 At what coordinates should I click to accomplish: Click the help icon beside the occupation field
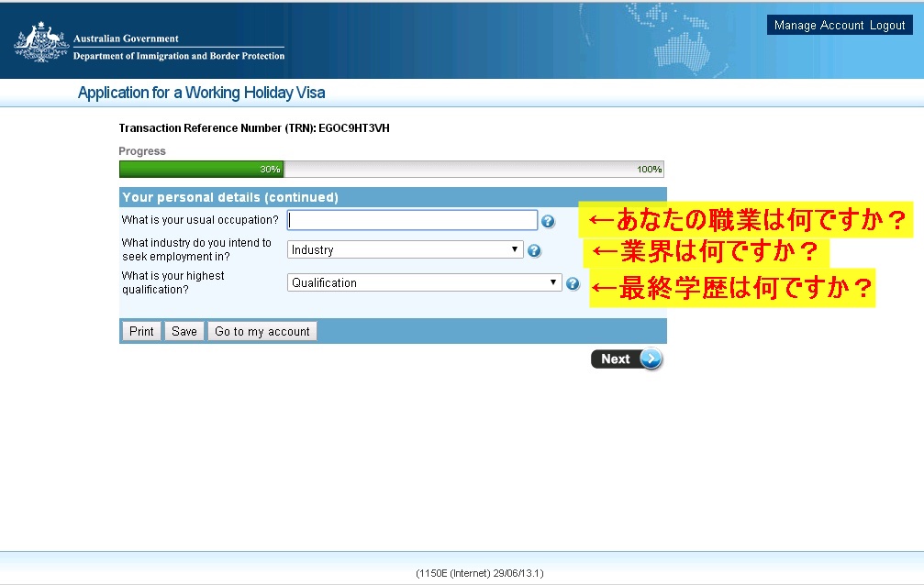[548, 222]
